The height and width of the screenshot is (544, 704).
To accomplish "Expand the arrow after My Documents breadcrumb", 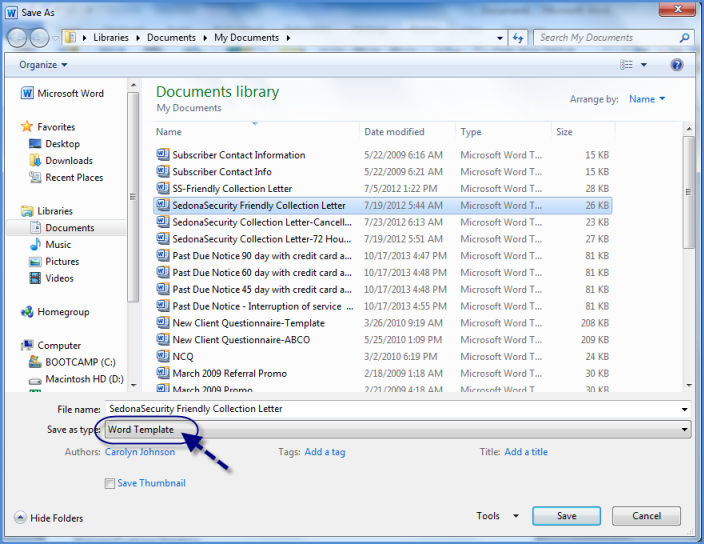I will [288, 38].
